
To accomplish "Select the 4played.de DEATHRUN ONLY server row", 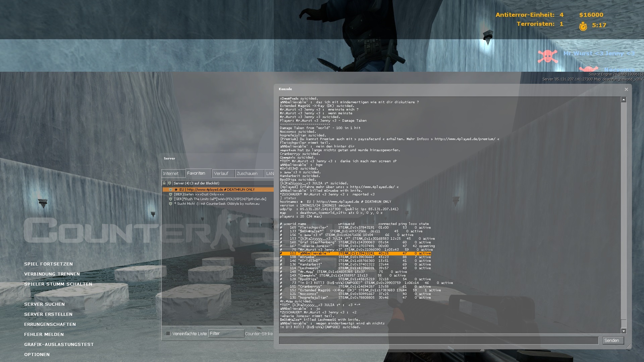I will coord(218,190).
